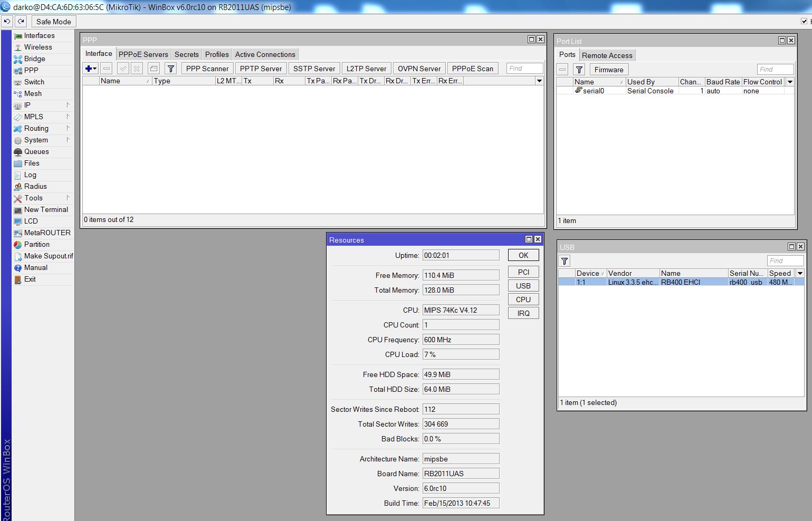Open the USB table column dropdown arrow
This screenshot has height=521, width=812.
800,273
